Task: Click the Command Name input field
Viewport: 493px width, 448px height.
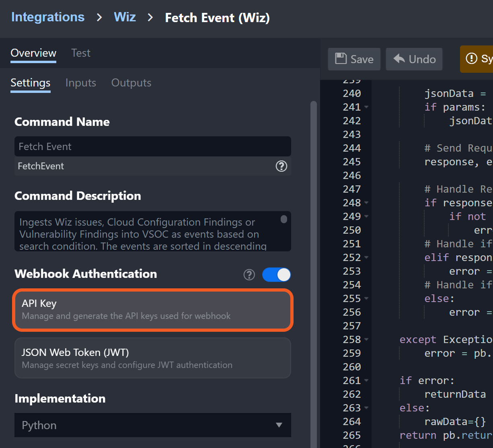Action: 153,146
